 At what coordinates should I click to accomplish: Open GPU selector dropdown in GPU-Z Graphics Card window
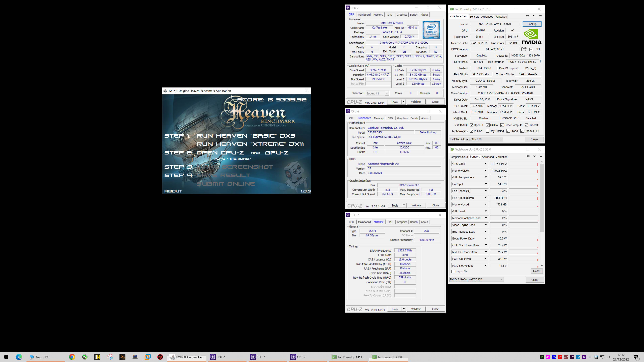click(476, 139)
